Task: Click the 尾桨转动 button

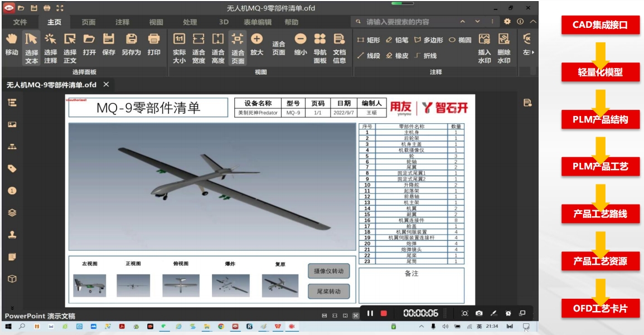Action: point(328,292)
